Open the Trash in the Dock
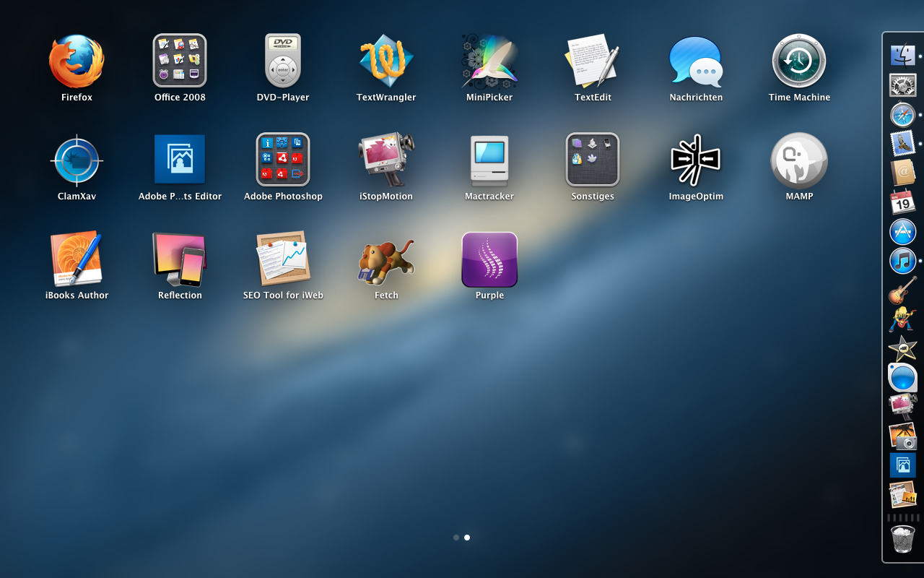 tap(902, 539)
